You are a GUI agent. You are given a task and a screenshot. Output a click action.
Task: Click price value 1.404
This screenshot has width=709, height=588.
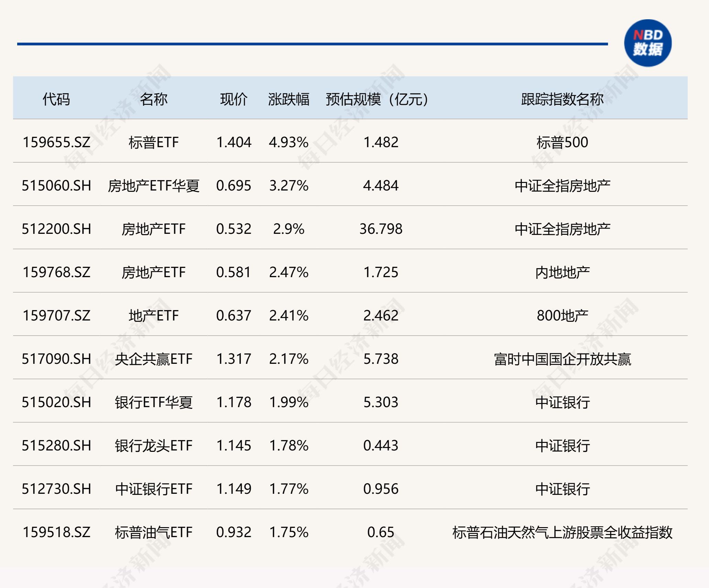[234, 142]
